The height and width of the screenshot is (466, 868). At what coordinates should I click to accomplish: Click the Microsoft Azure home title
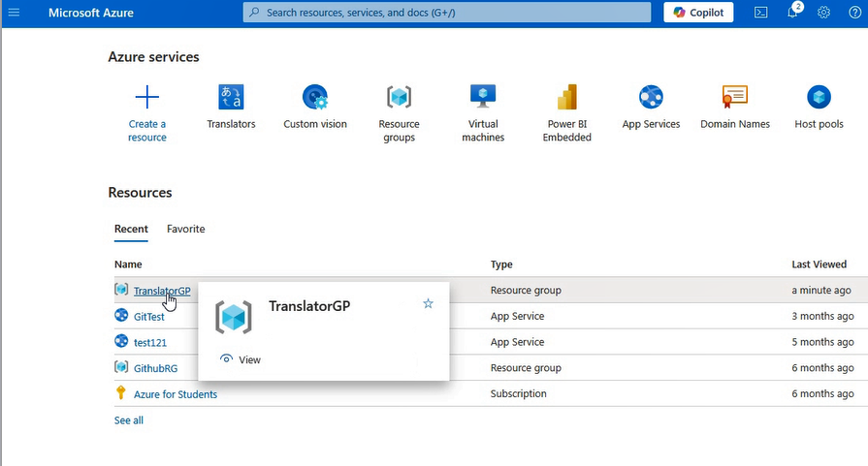pyautogui.click(x=91, y=13)
